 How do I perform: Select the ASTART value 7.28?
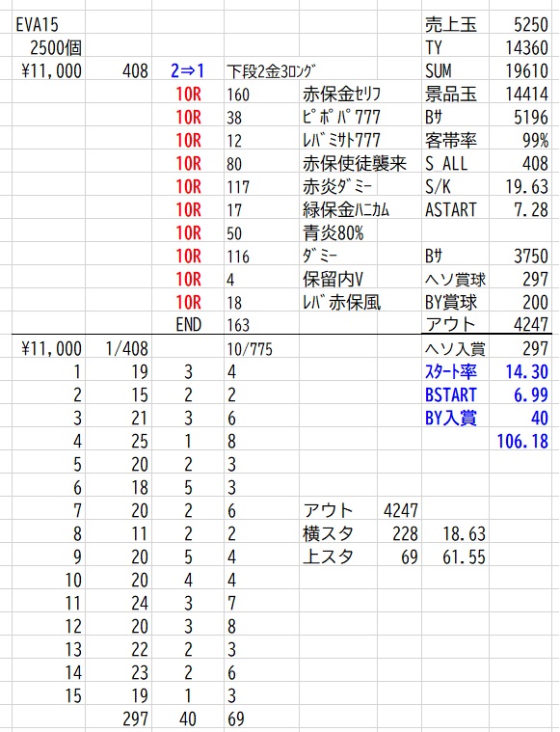[530, 209]
